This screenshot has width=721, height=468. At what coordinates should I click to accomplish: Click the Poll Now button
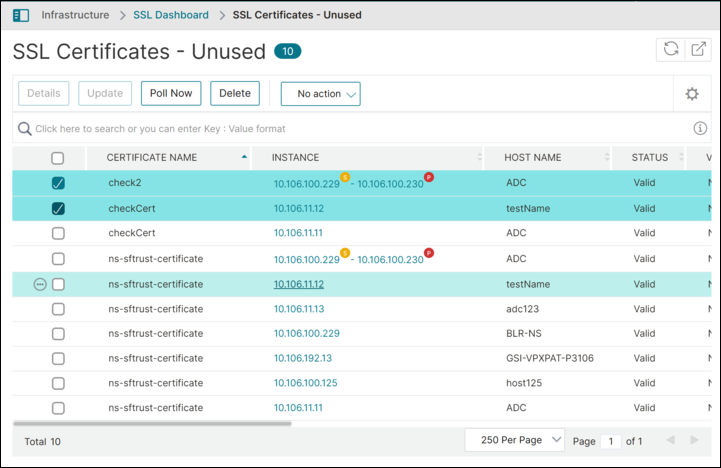click(x=171, y=93)
